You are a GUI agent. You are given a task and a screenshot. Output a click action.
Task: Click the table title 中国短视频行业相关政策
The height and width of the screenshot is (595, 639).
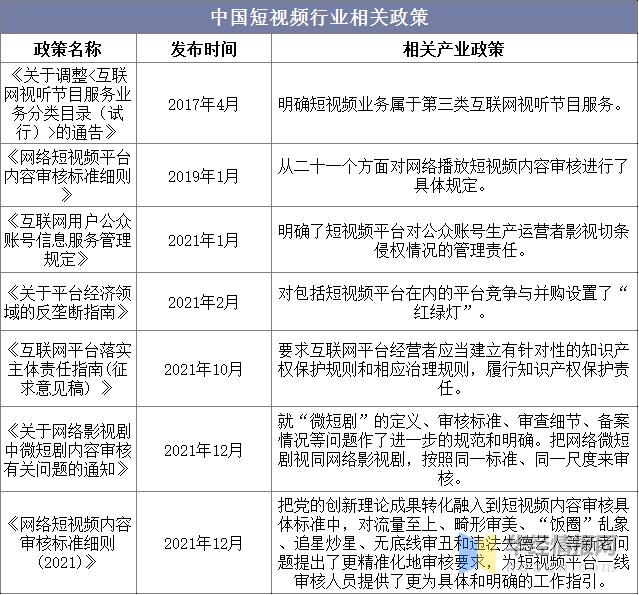(x=319, y=17)
